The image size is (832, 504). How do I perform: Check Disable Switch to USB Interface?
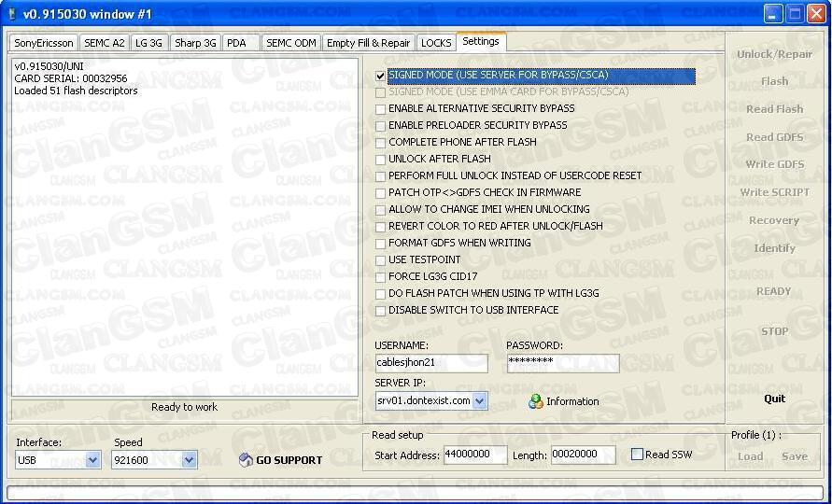pos(380,311)
